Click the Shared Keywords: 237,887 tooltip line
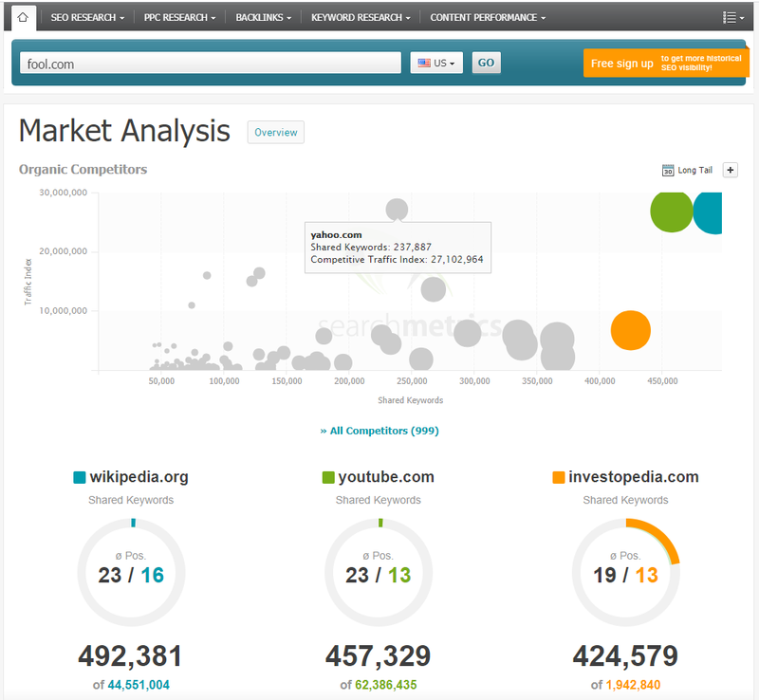The width and height of the screenshot is (759, 700). (371, 247)
